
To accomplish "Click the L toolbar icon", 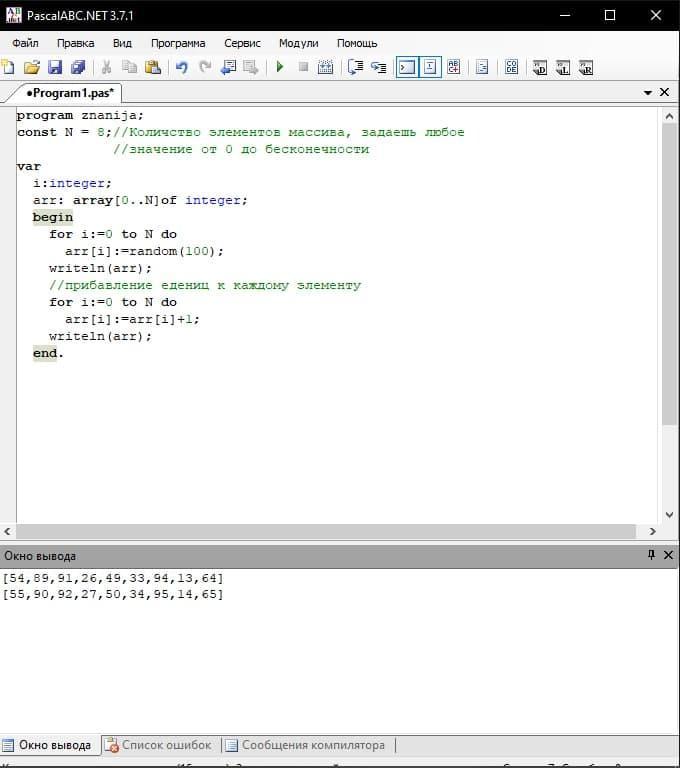I will pyautogui.click(x=563, y=67).
